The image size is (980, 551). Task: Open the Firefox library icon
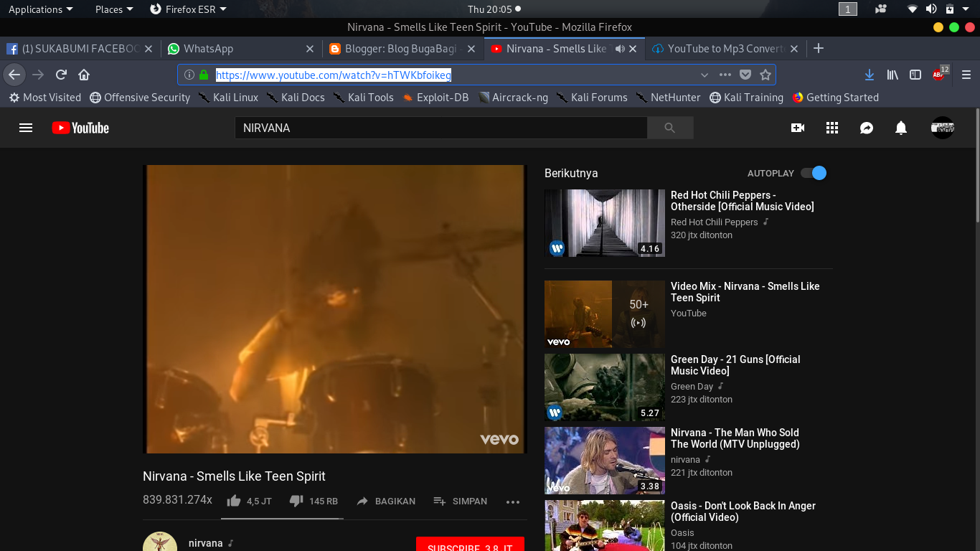(893, 75)
